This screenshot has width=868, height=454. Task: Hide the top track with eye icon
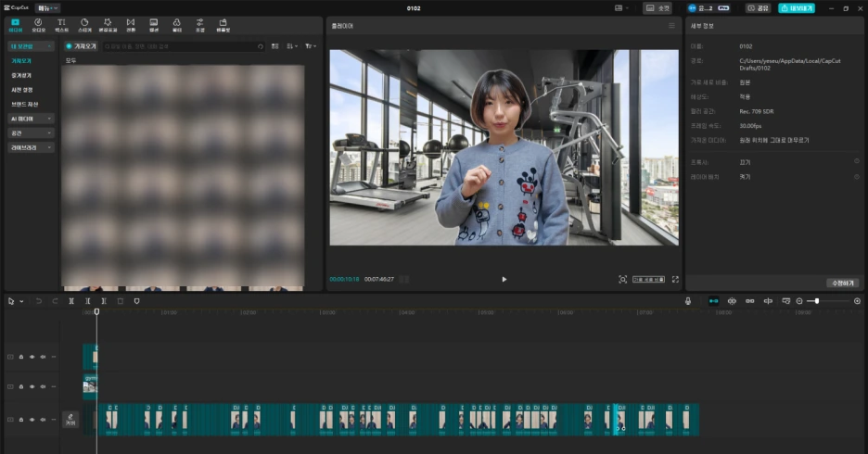point(32,358)
